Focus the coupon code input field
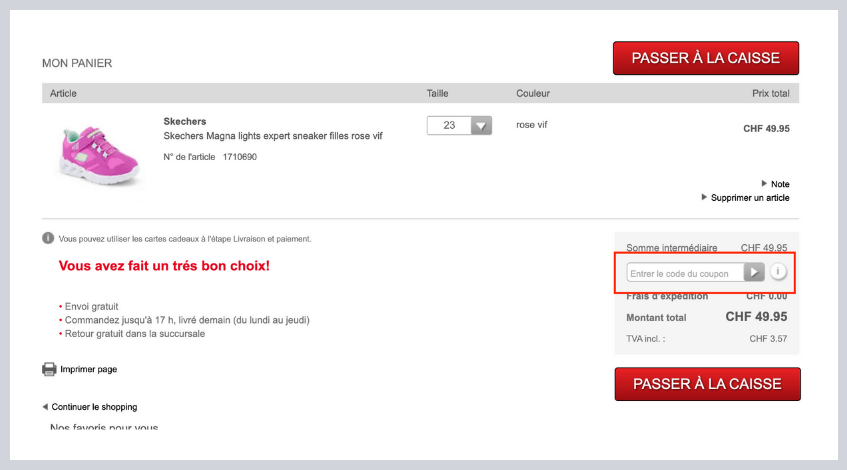This screenshot has width=847, height=470. (x=685, y=273)
